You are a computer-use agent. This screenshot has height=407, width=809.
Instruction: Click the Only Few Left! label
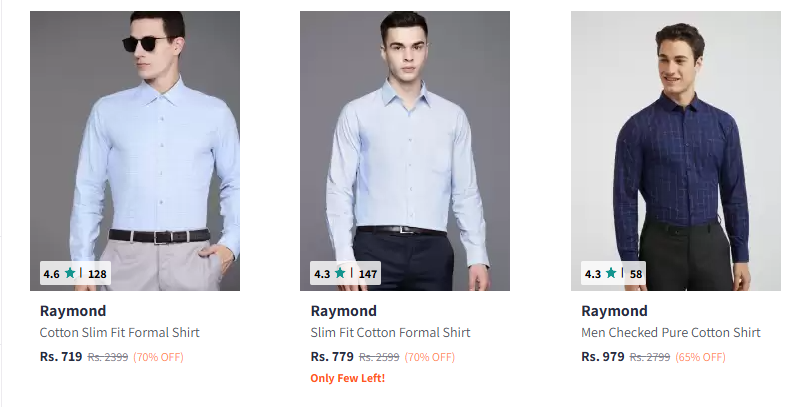click(348, 378)
